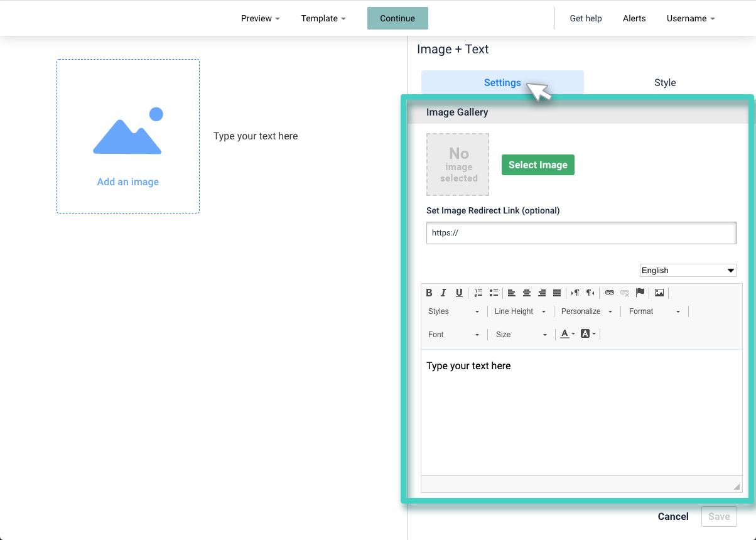Click the image redirect link field
The image size is (756, 540).
581,232
